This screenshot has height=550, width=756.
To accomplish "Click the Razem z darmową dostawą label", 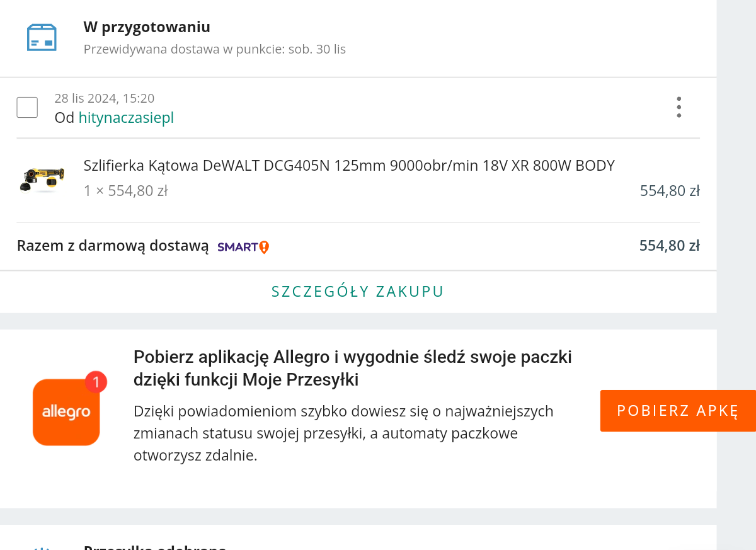I will tap(113, 246).
